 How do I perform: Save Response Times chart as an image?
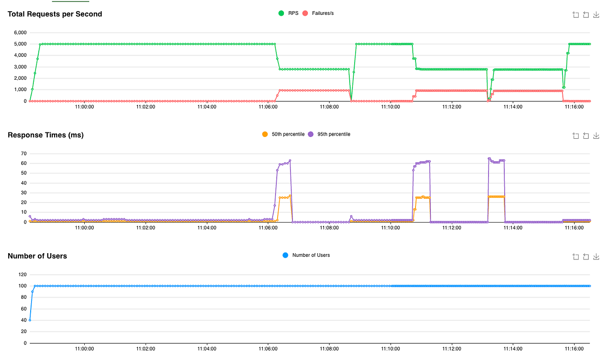click(596, 135)
